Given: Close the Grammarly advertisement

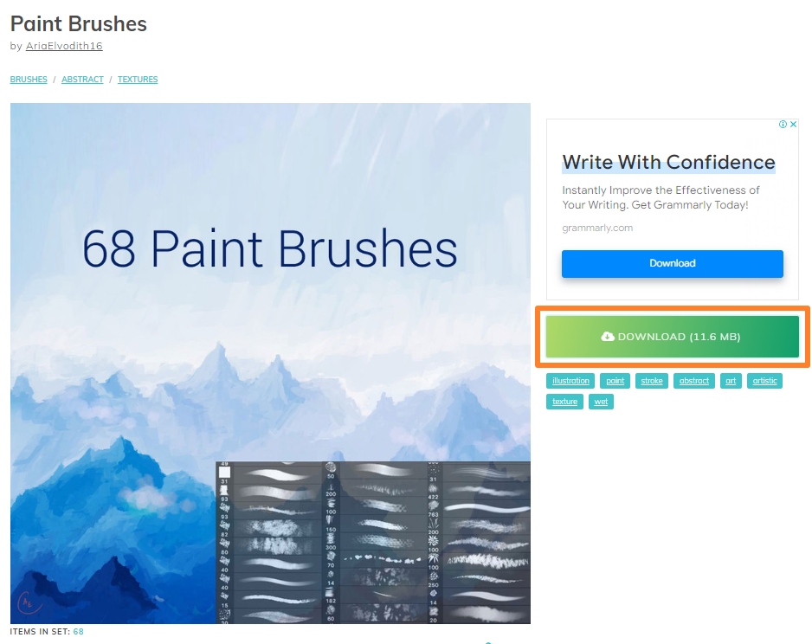Looking at the screenshot, I should [x=793, y=125].
